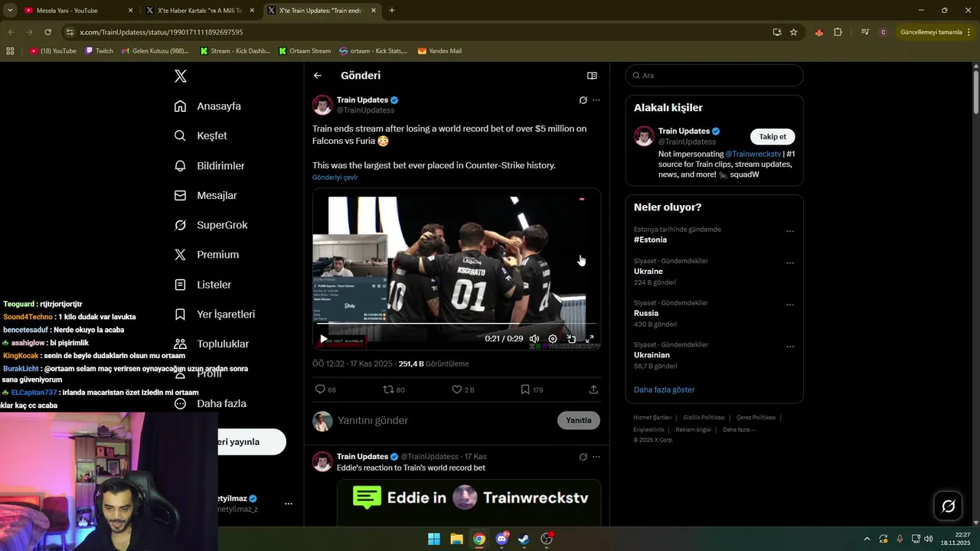The image size is (980, 551).
Task: Open Listeler in the sidebar
Action: pos(202,285)
